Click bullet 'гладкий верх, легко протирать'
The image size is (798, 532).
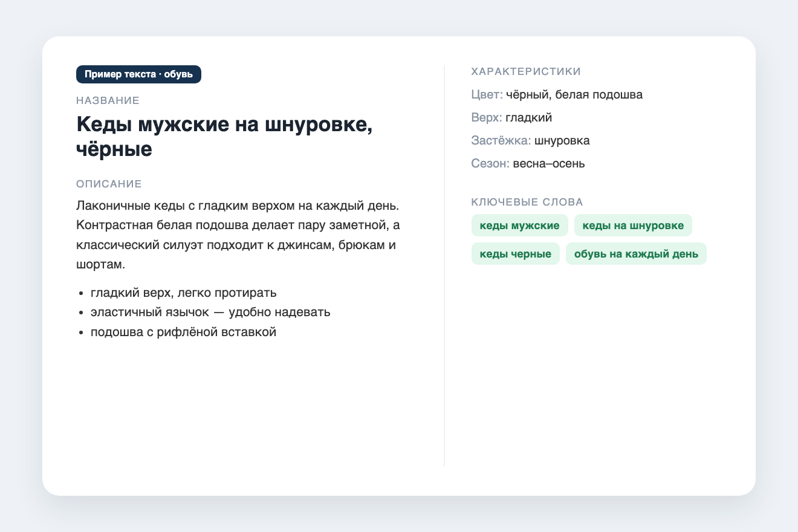[x=183, y=293]
